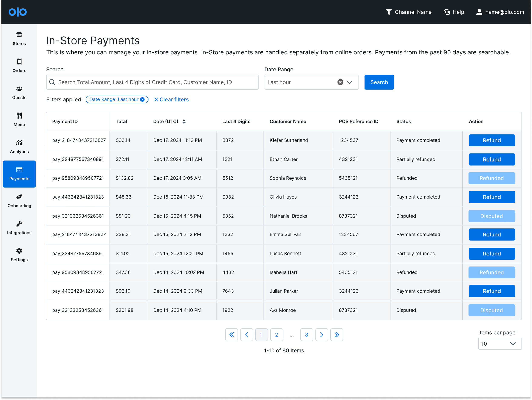
Task: Open Items per page dropdown
Action: point(499,343)
